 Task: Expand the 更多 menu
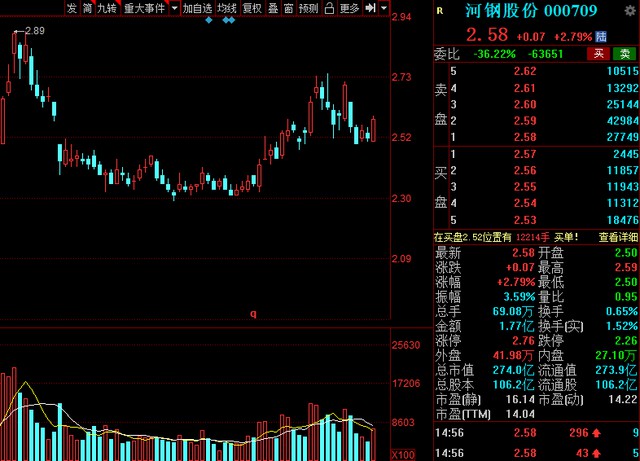click(348, 8)
